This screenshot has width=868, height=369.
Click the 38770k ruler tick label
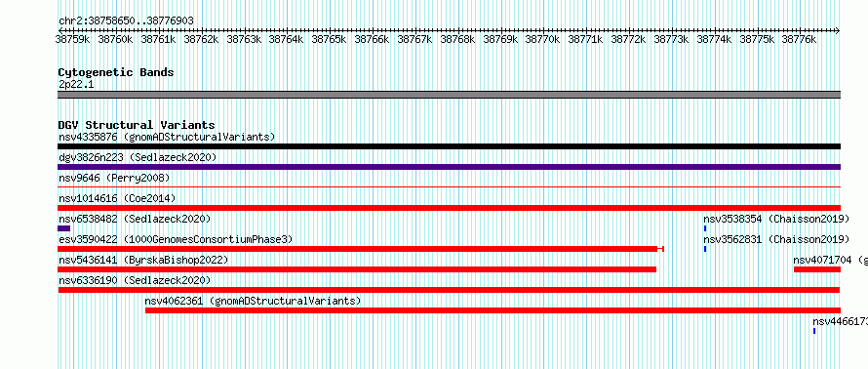click(x=543, y=39)
